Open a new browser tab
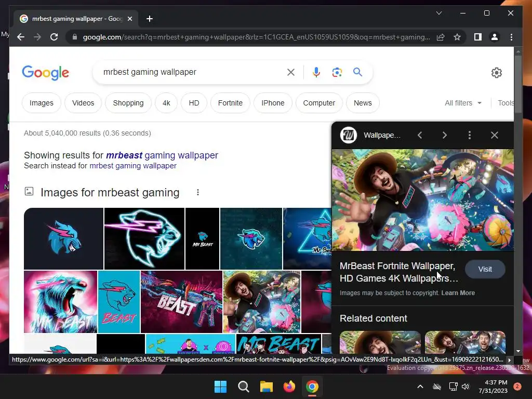532x399 pixels. [150, 19]
